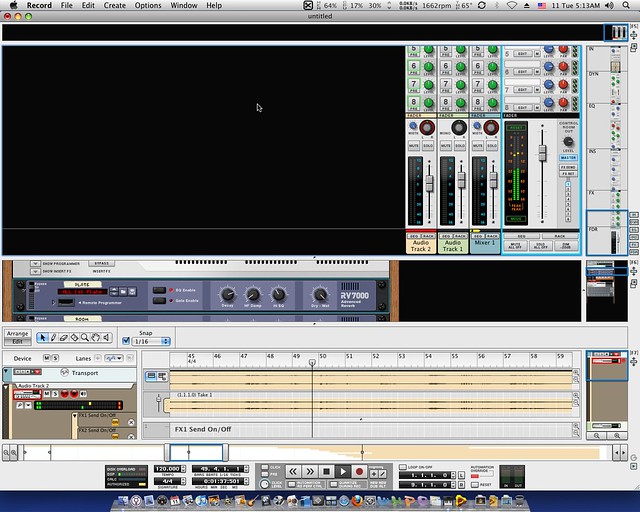Click the Record transport button
Viewport: 640px width, 512px height.
[x=359, y=472]
